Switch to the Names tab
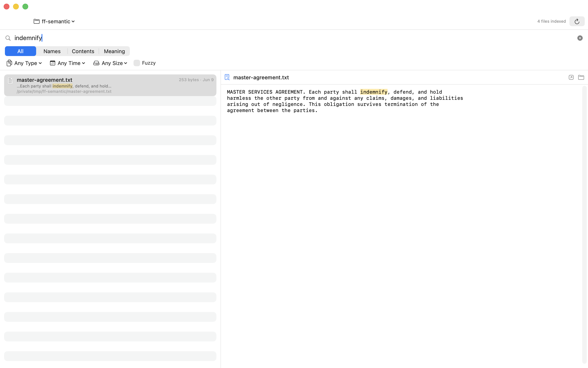This screenshot has height=368, width=588. tap(52, 51)
